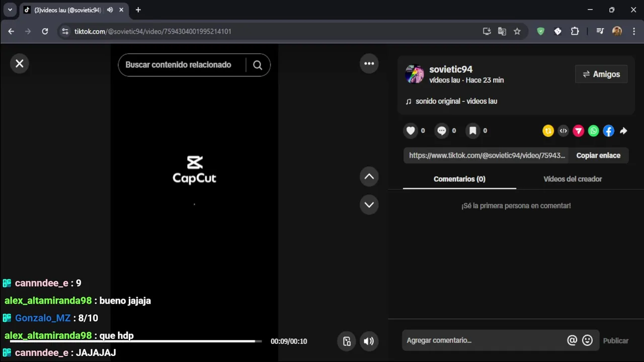Click the Amigos button
This screenshot has height=362, width=644.
click(601, 74)
